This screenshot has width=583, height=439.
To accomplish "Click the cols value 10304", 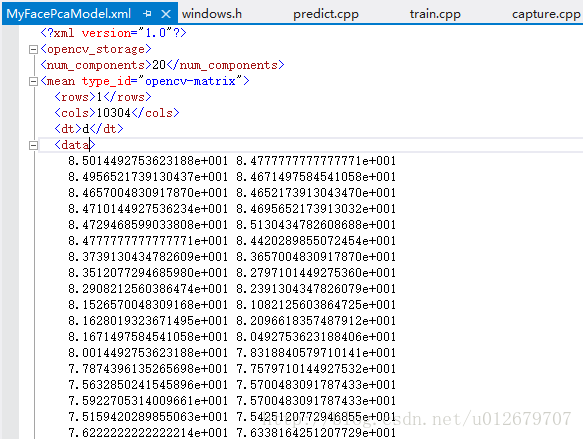I will (113, 113).
